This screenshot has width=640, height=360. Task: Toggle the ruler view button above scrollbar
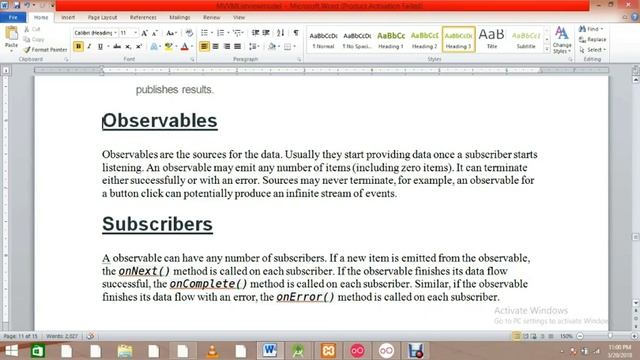636,70
